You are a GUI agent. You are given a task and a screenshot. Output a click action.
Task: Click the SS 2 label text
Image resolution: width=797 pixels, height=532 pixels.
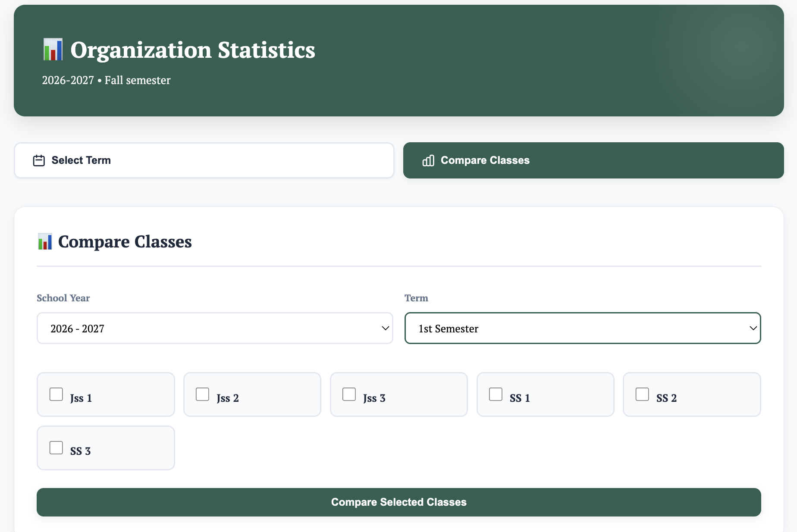tap(666, 398)
